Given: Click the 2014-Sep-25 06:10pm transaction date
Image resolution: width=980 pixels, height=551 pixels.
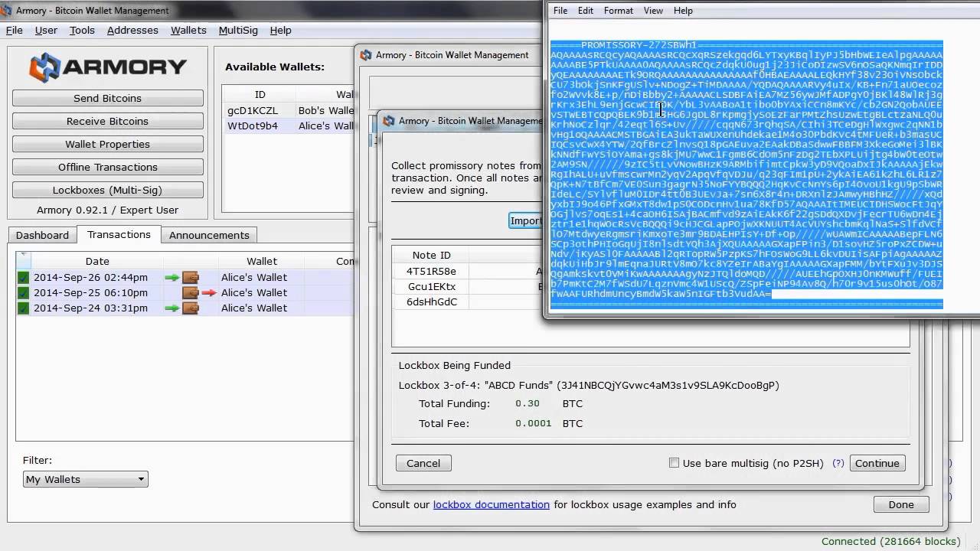Looking at the screenshot, I should point(90,292).
